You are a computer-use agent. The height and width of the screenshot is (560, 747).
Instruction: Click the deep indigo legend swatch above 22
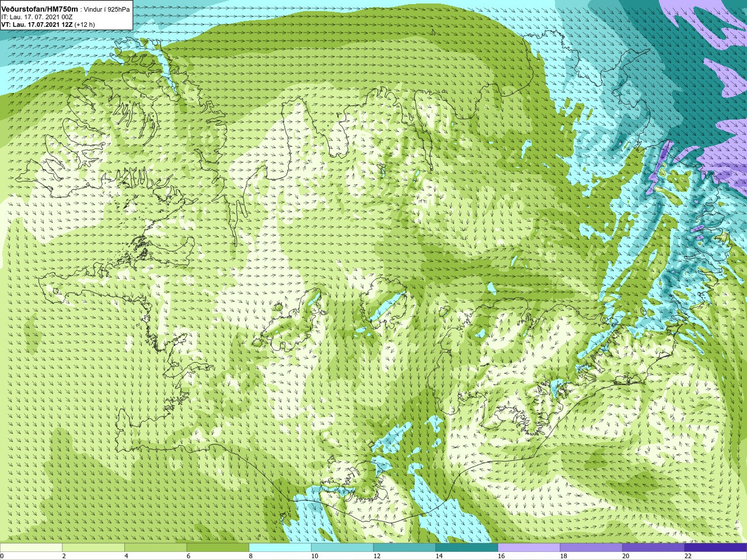[x=715, y=547]
